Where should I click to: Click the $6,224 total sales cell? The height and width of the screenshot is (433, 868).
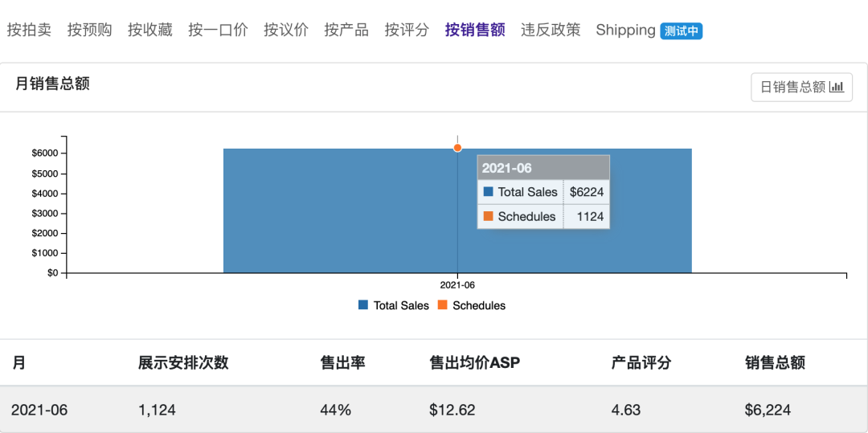coord(768,410)
